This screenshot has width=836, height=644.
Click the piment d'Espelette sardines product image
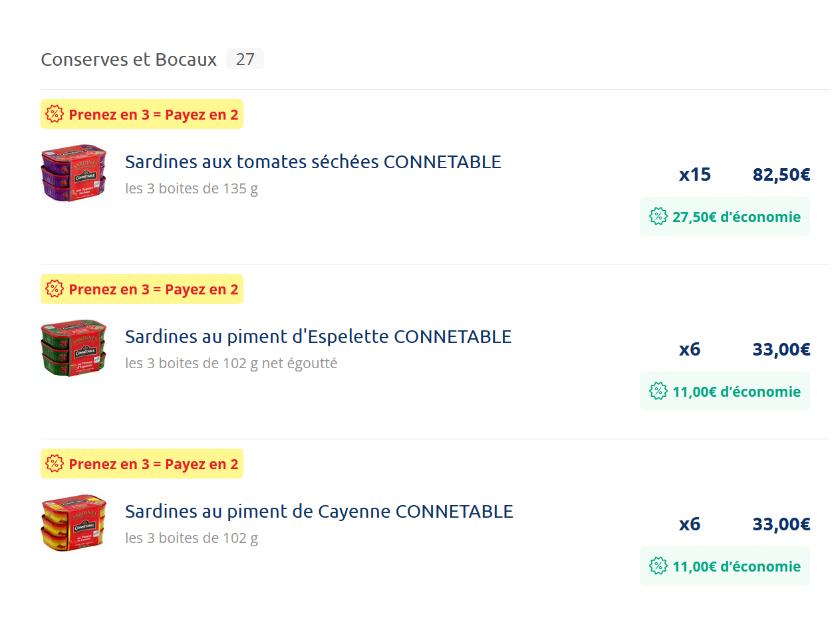tap(74, 348)
